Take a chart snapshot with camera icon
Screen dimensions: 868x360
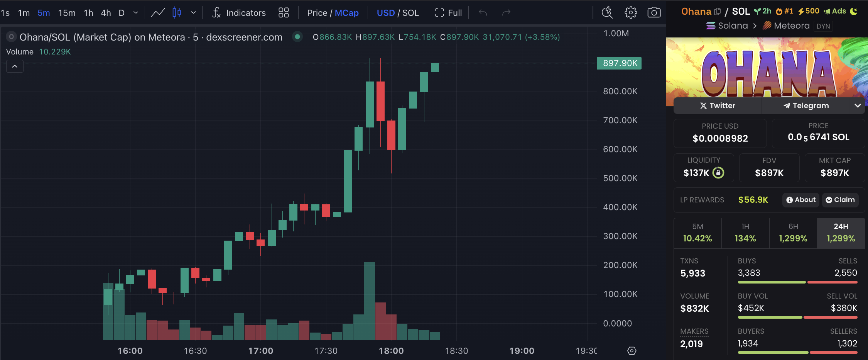654,13
